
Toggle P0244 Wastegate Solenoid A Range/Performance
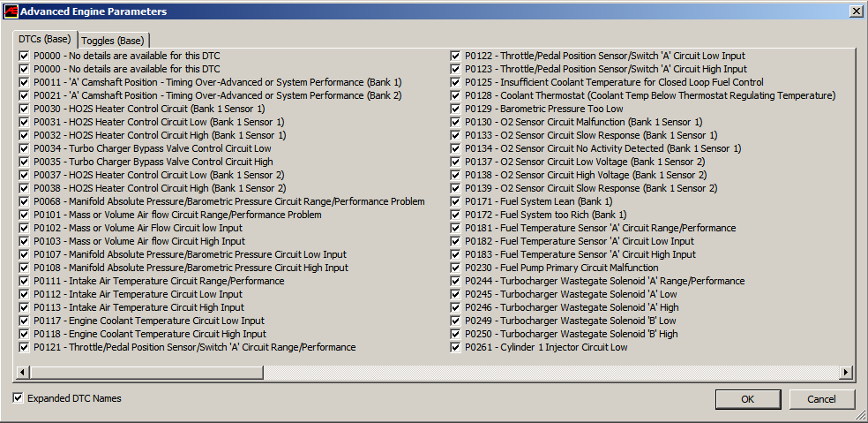(x=455, y=281)
